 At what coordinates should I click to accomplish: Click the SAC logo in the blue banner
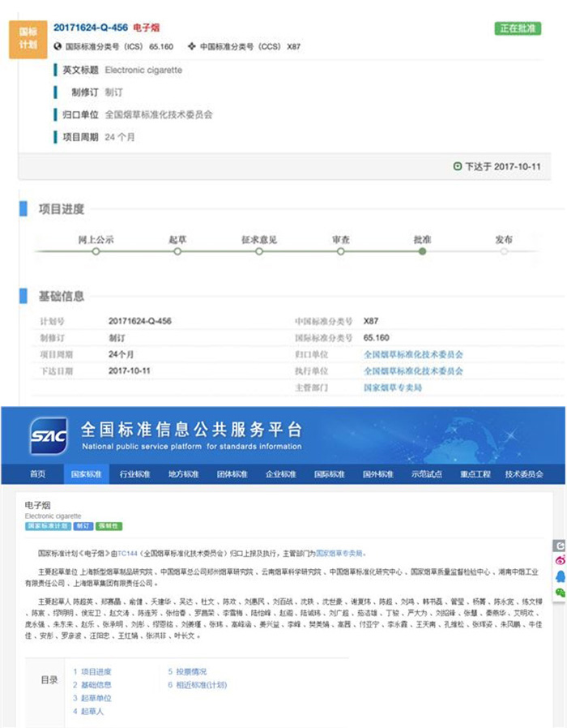[x=49, y=435]
